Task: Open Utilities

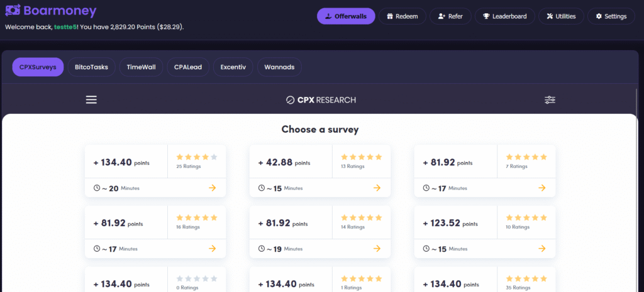Action: click(561, 16)
